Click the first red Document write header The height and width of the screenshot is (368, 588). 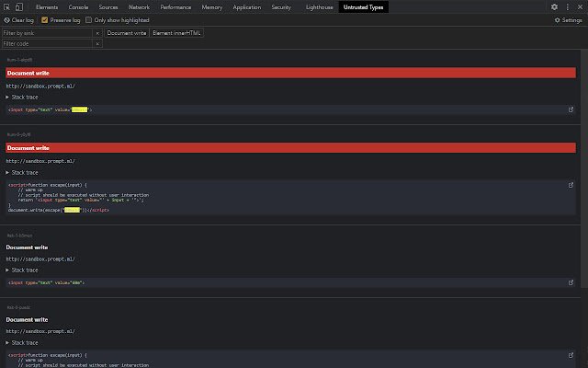tap(290, 73)
